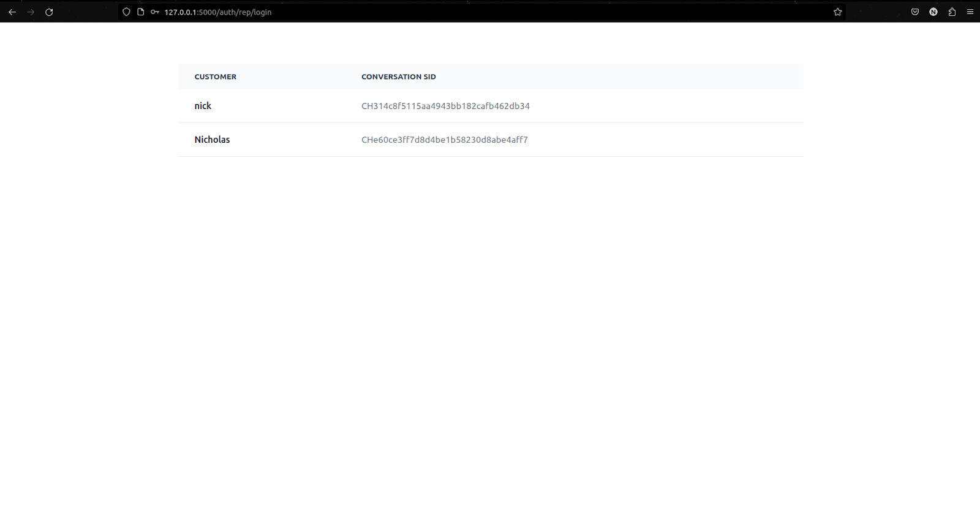The image size is (980, 514).
Task: Open the extensions puzzle icon
Action: point(952,12)
